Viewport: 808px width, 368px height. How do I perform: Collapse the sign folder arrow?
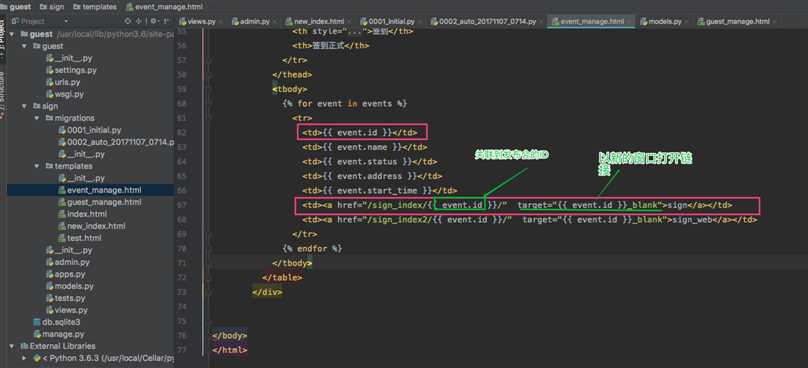point(24,106)
